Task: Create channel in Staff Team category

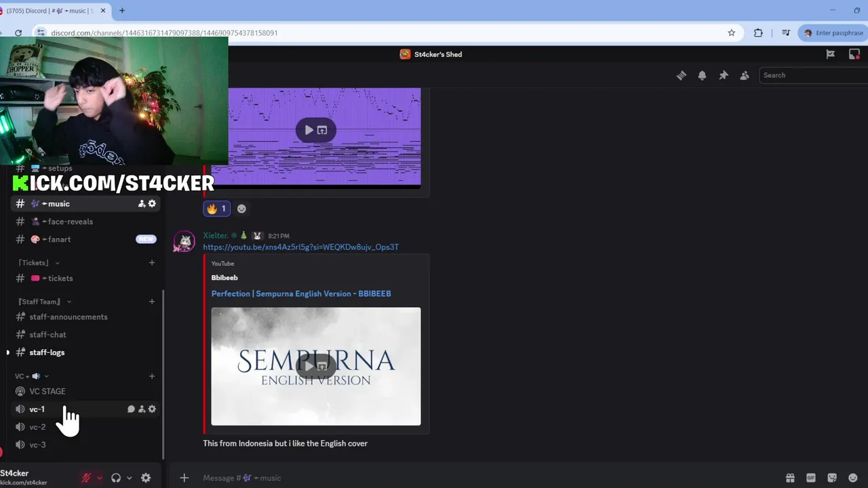Action: [x=152, y=302]
